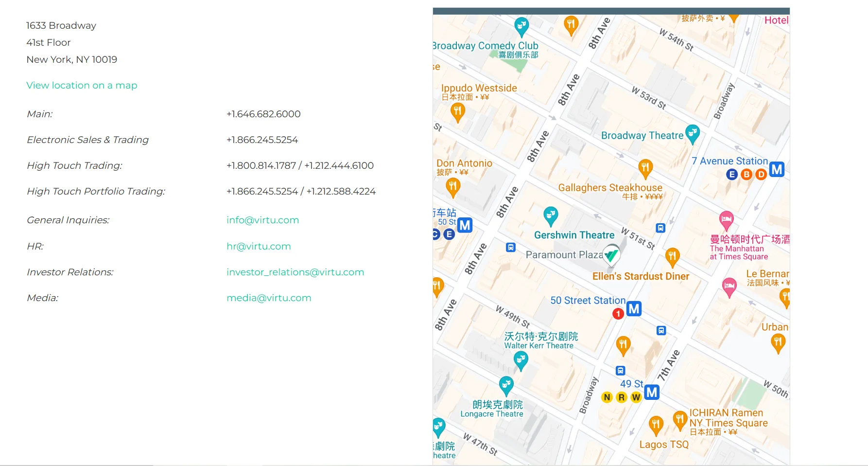Screen dimensions: 868x466
Task: Select the Paramount Plaza map label
Action: (564, 255)
